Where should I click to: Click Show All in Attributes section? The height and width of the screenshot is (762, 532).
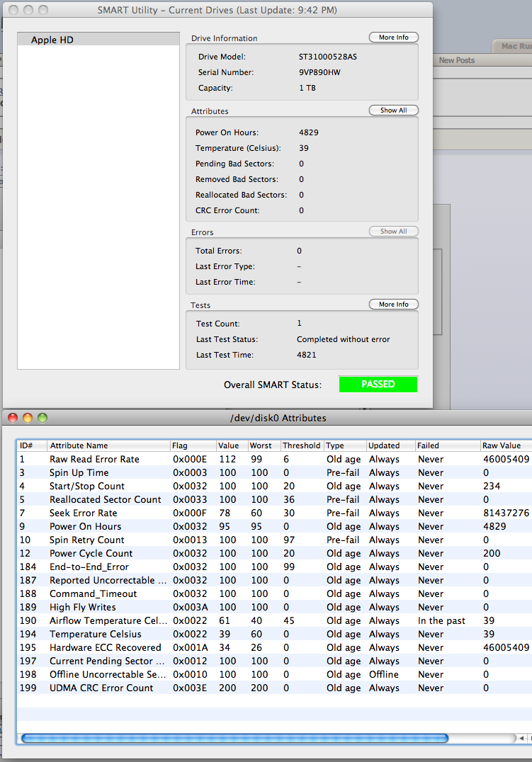pyautogui.click(x=393, y=110)
